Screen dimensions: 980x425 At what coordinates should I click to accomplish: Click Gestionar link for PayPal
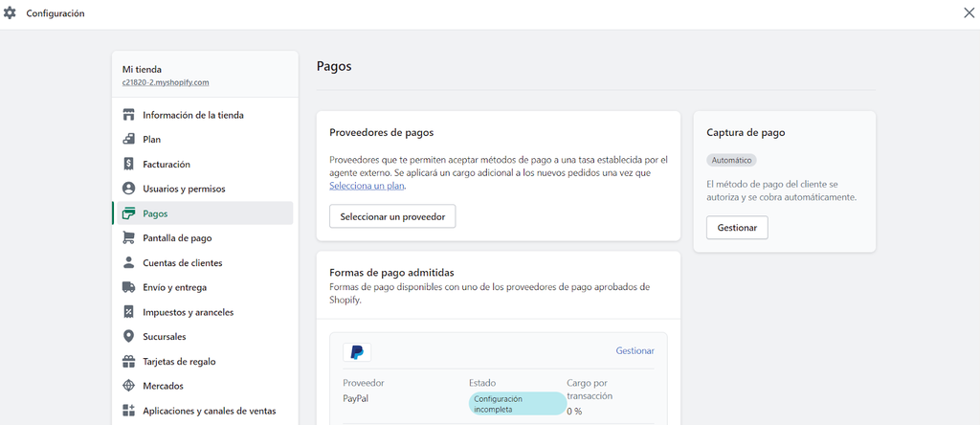coord(635,351)
